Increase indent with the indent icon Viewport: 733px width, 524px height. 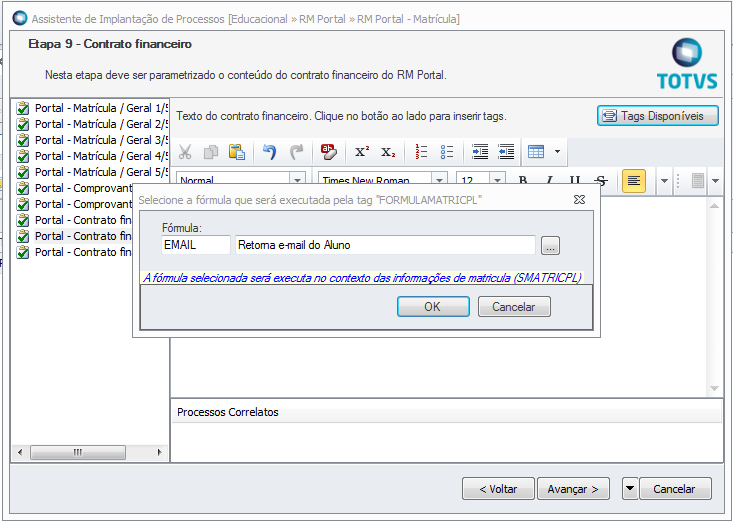(x=480, y=152)
